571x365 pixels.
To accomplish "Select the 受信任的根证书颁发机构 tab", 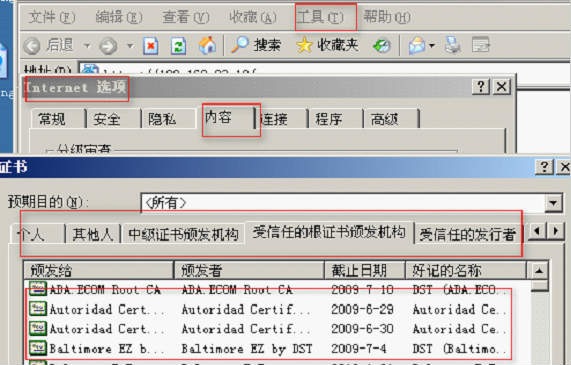I will click(x=329, y=232).
